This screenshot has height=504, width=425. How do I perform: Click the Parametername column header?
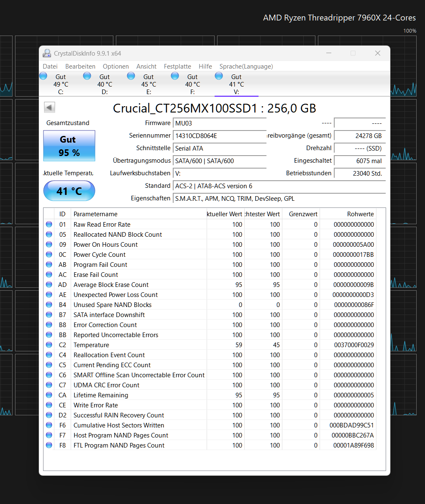(139, 214)
